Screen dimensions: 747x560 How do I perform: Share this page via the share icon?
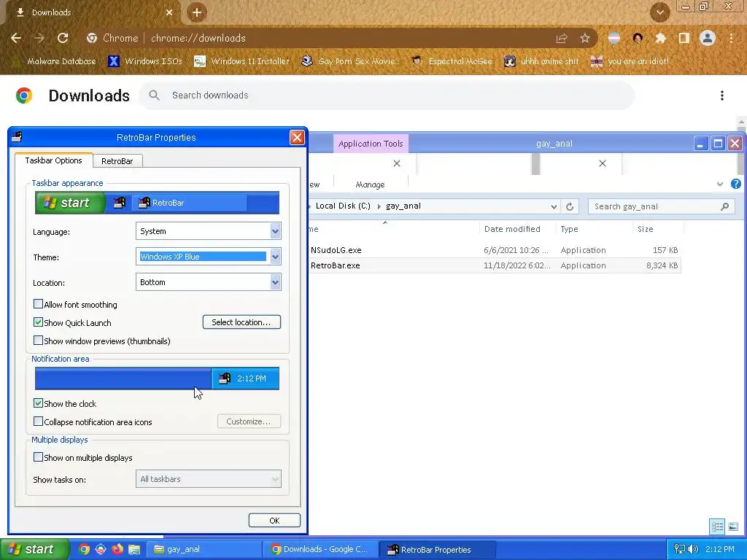point(562,38)
